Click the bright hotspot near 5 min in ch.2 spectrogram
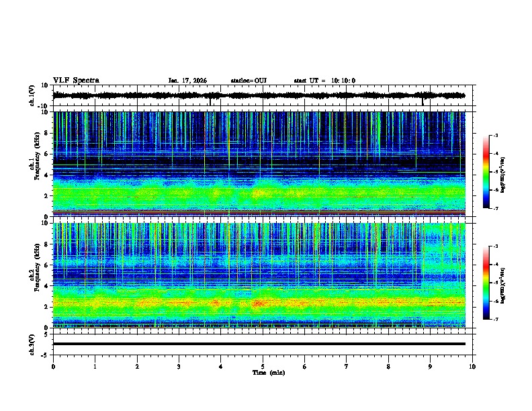The image size is (532, 411). pos(258,303)
